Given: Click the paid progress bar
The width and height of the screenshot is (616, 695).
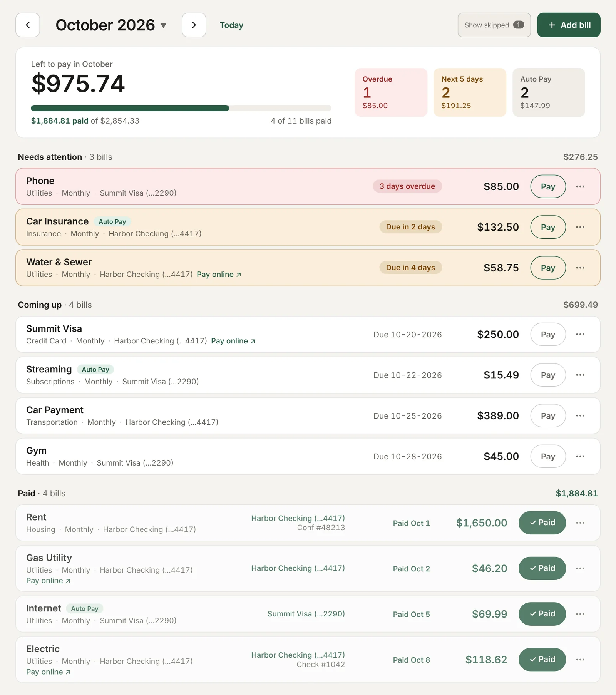Looking at the screenshot, I should [x=181, y=108].
